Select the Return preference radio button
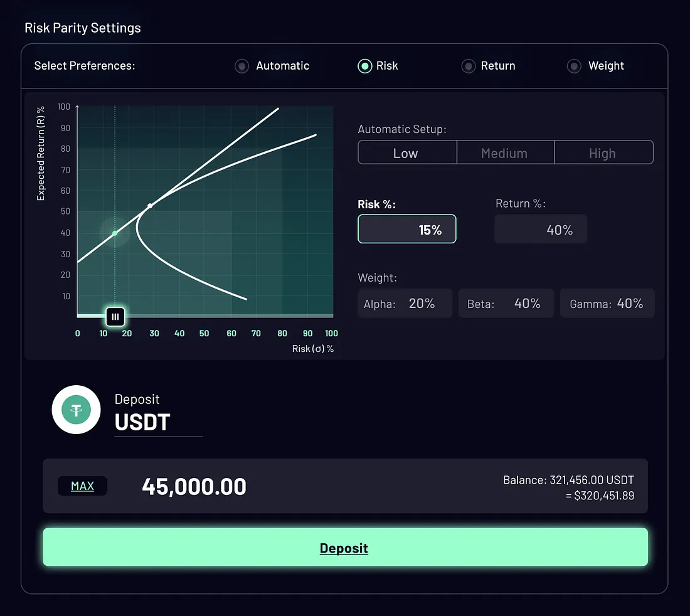Screen dimensions: 690x616 click(468, 66)
